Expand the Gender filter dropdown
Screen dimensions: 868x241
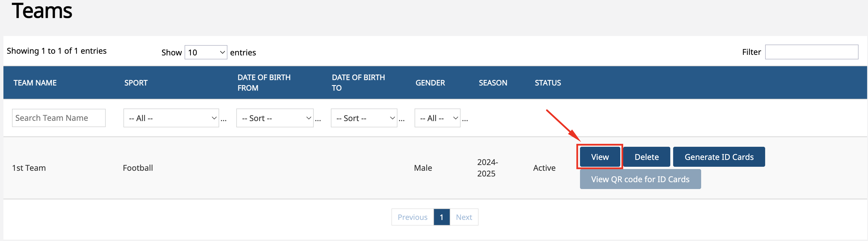point(437,118)
